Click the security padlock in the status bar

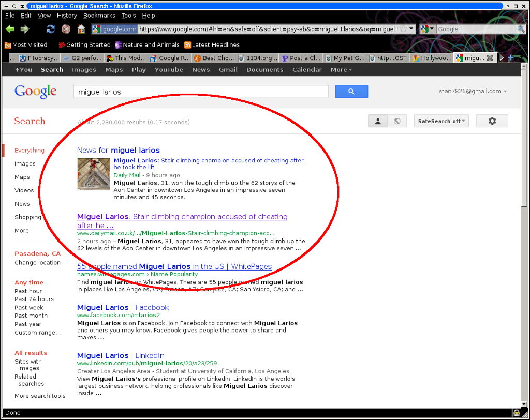[x=516, y=413]
